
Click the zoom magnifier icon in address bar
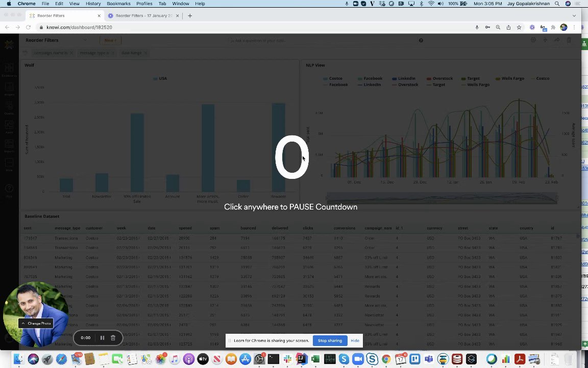tap(498, 28)
